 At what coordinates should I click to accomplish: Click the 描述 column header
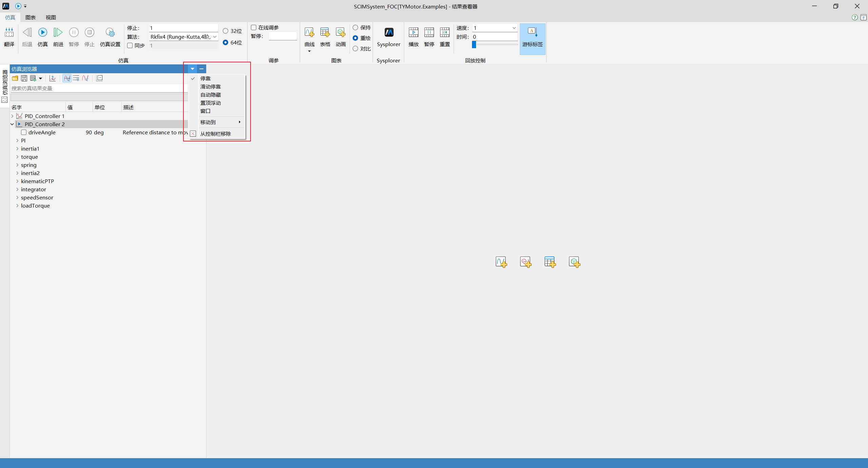point(129,107)
